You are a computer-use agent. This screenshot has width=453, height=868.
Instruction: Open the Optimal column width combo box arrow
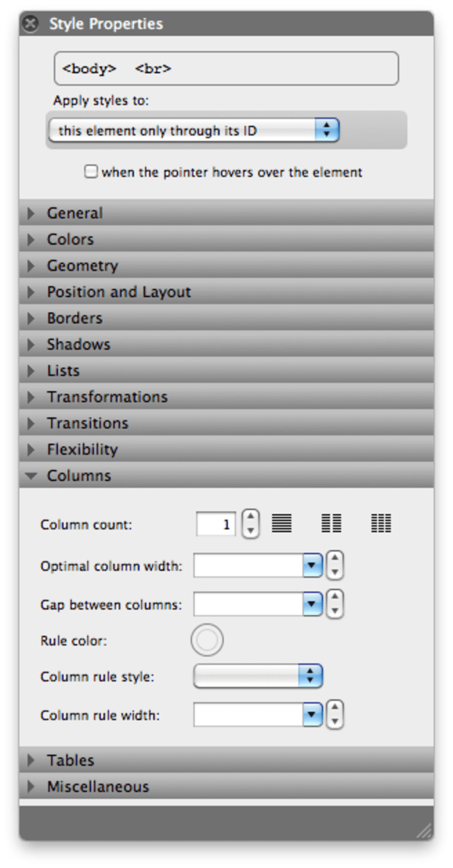[312, 565]
